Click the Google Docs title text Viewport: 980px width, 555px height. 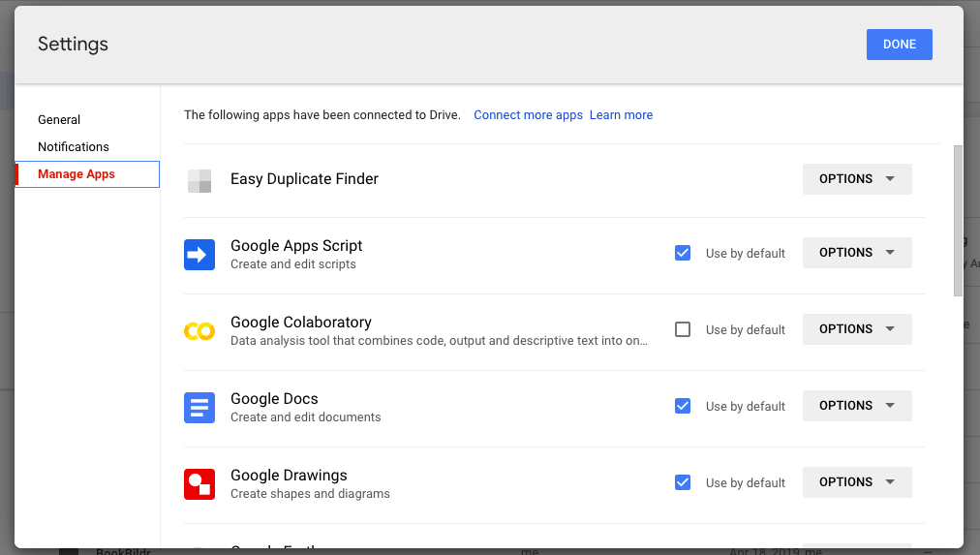point(274,399)
